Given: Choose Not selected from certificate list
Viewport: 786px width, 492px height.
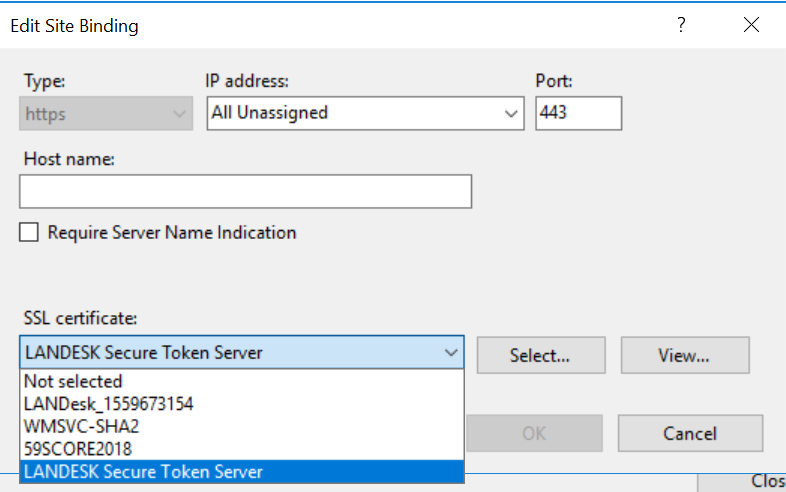Looking at the screenshot, I should pyautogui.click(x=242, y=382).
